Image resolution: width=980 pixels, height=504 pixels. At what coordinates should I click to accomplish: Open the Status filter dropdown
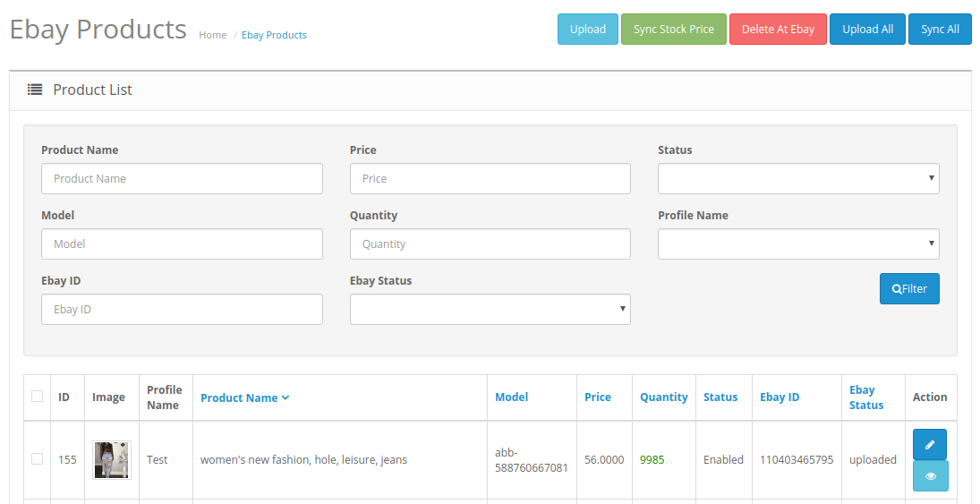click(797, 178)
